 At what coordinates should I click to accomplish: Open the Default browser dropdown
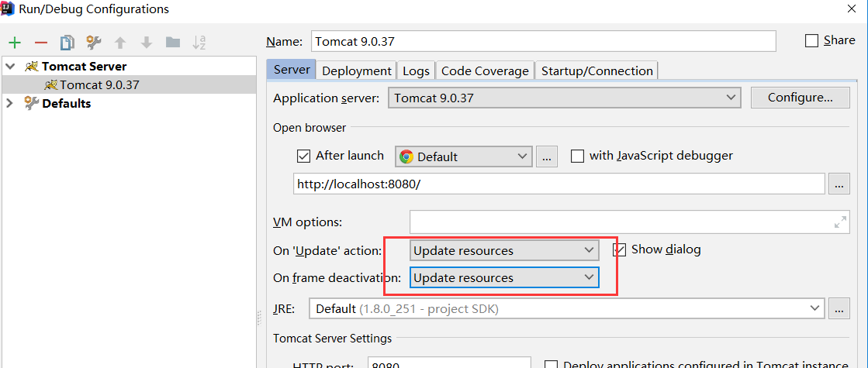463,156
